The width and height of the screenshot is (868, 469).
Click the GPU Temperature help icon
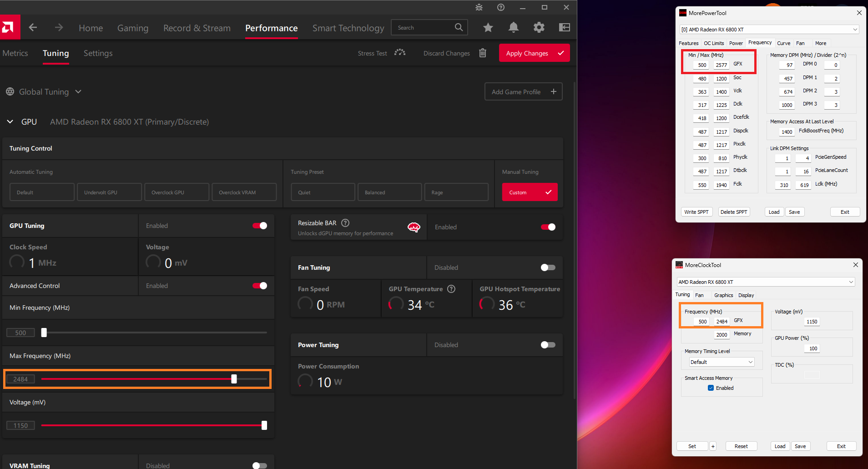[451, 289]
